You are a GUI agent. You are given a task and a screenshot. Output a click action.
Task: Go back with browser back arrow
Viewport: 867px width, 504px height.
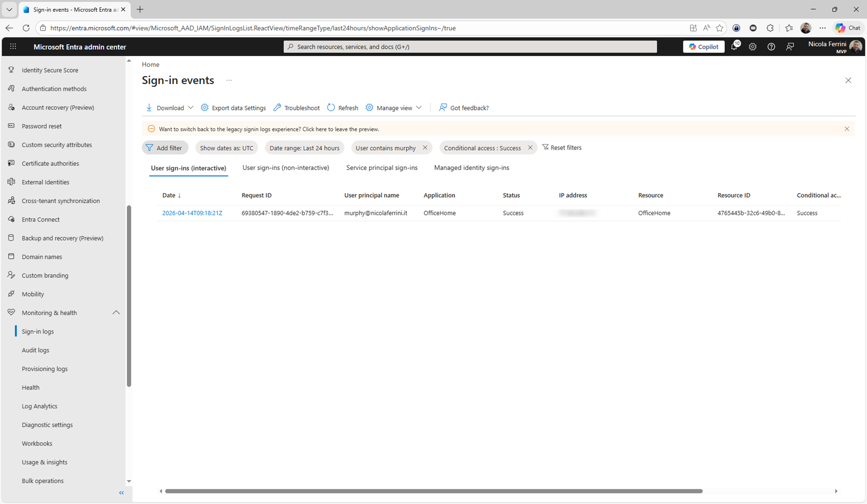point(9,28)
